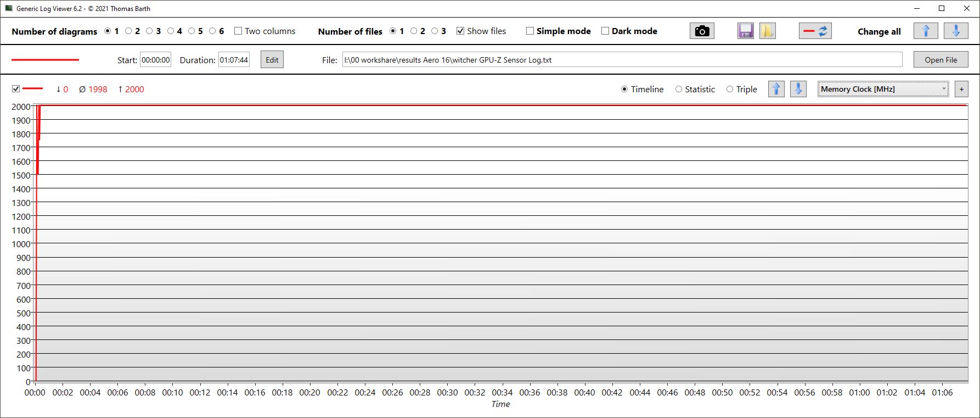Screen dimensions: 980x418
Task: Click the Change all label
Action: pos(879,31)
